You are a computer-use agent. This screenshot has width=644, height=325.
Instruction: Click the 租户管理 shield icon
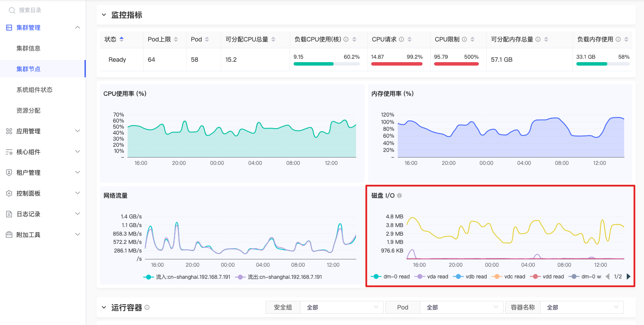[9, 173]
